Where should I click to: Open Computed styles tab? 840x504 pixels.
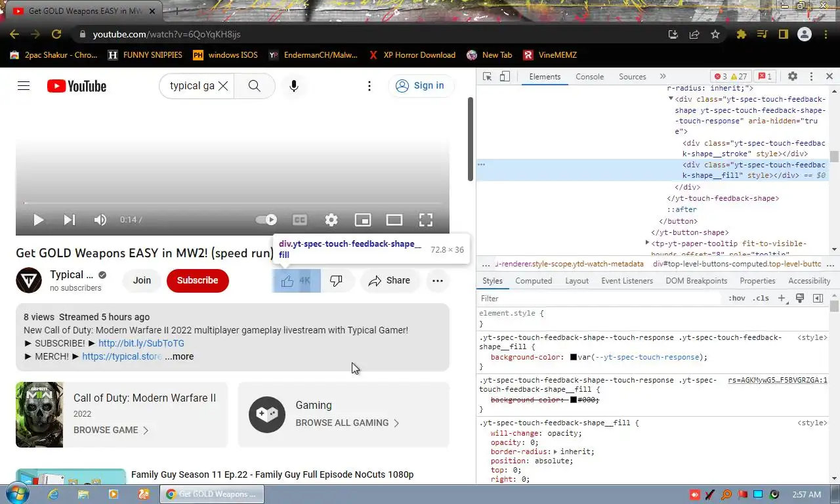534,281
